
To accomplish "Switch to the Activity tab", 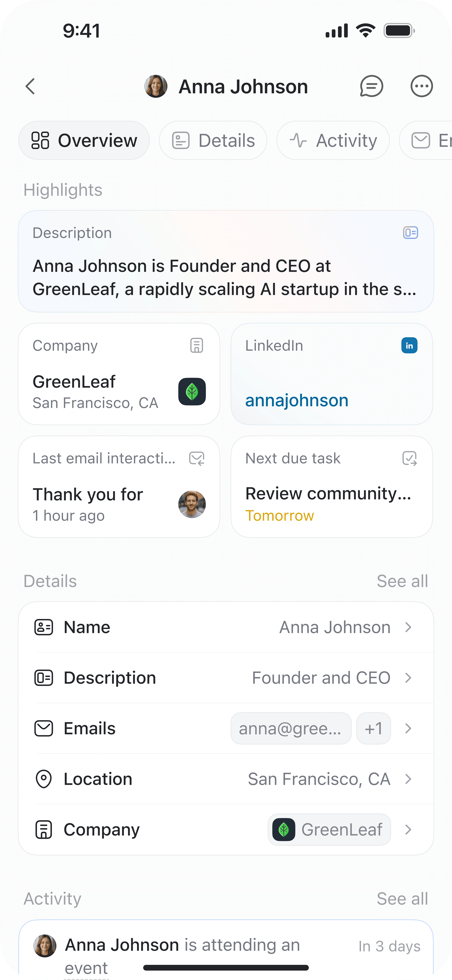I will point(333,140).
